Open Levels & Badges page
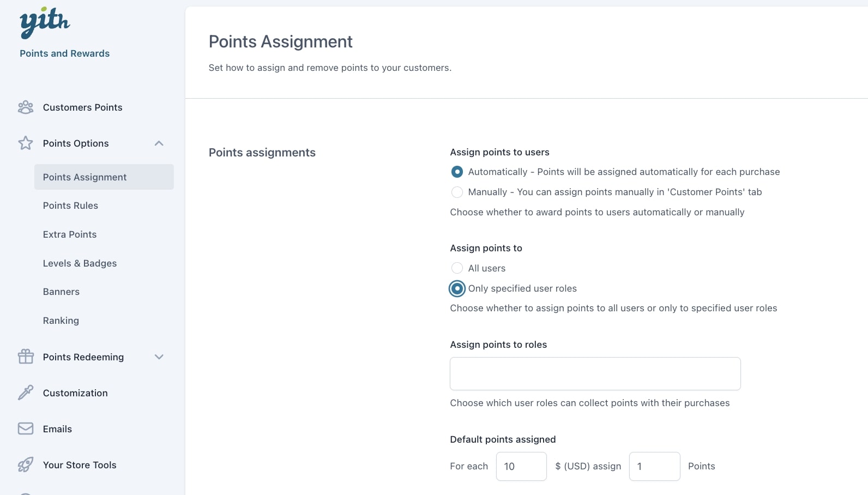Screen dimensions: 868x495 (80, 263)
